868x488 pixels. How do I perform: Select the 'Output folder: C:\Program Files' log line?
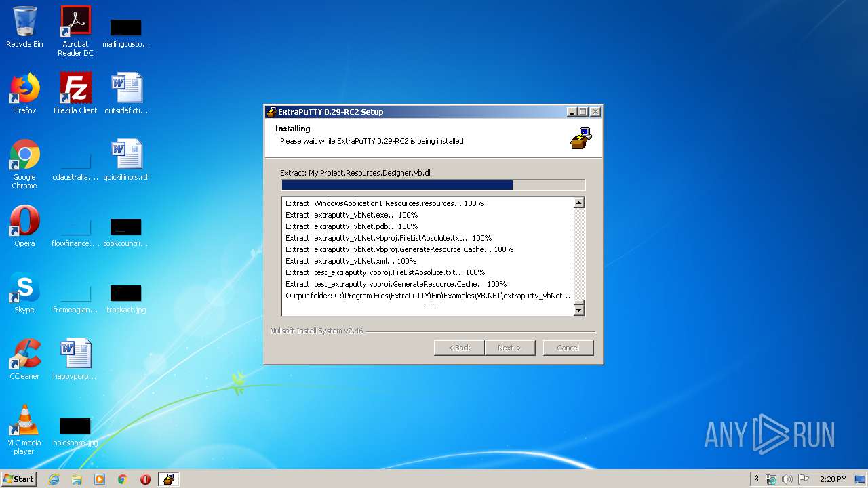[x=428, y=296]
